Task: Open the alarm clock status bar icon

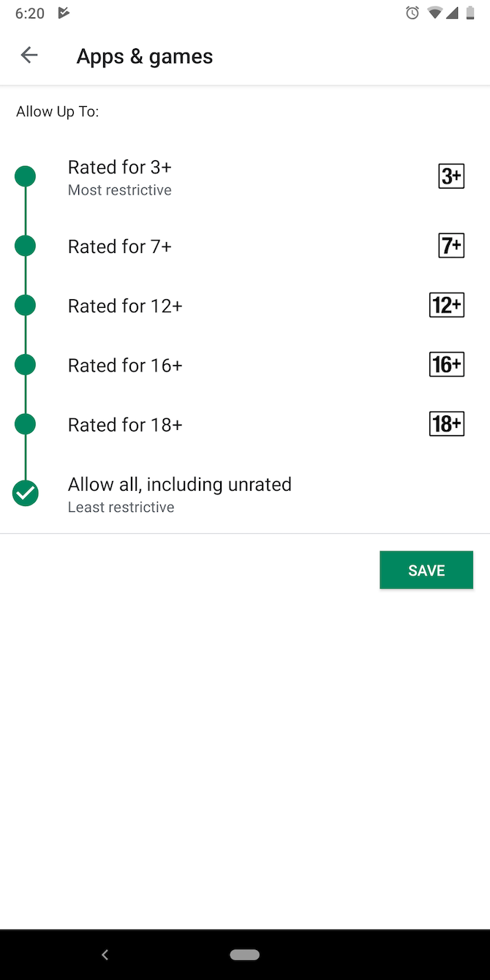Action: tap(412, 12)
